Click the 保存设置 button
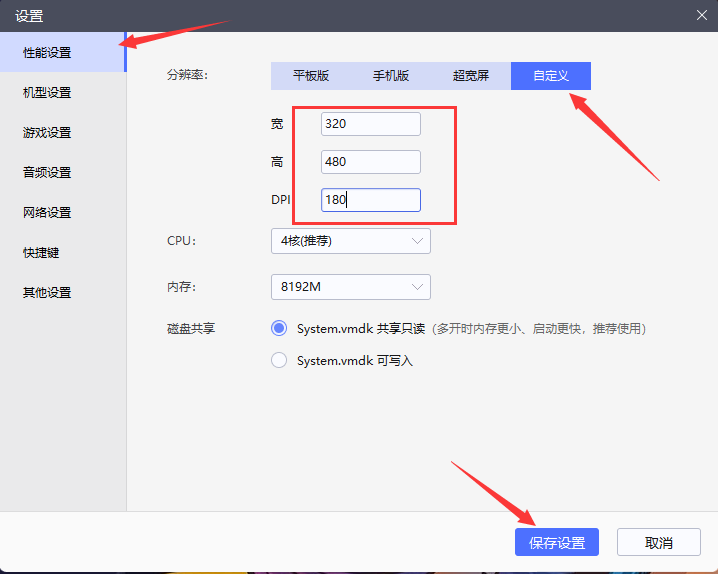 point(557,542)
